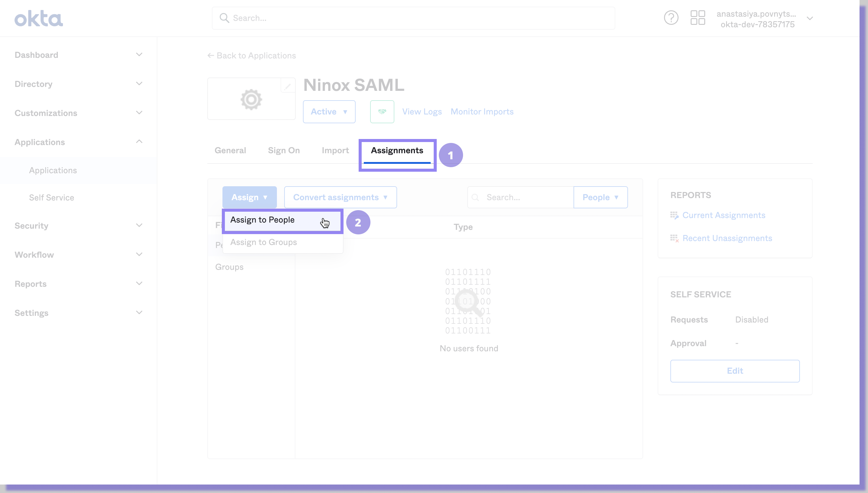Image resolution: width=868 pixels, height=493 pixels.
Task: Open the Convert assignments dropdown
Action: (x=340, y=197)
